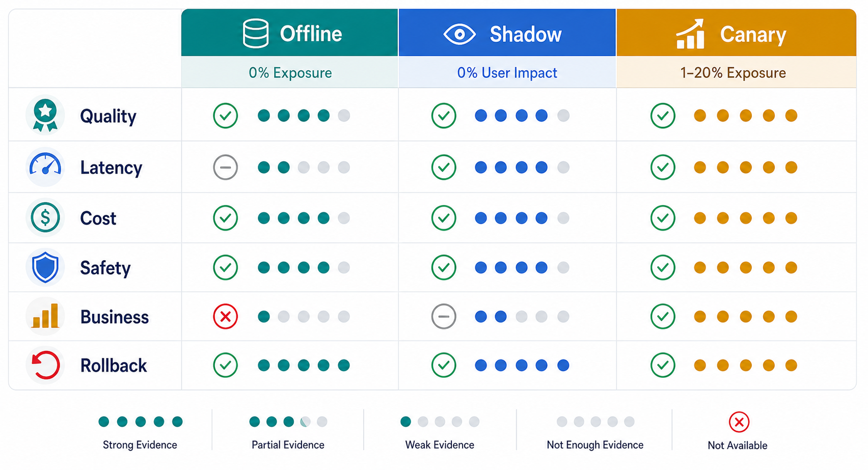Click the Canary Quality orange rating dots
Screen dimensions: 868x470
[x=745, y=116]
